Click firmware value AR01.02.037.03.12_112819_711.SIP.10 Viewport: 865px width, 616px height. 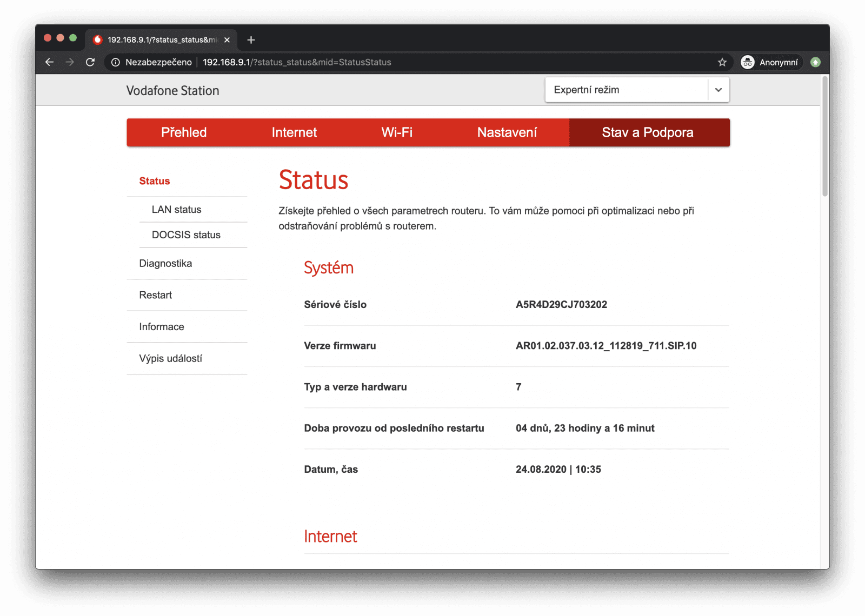(x=606, y=346)
